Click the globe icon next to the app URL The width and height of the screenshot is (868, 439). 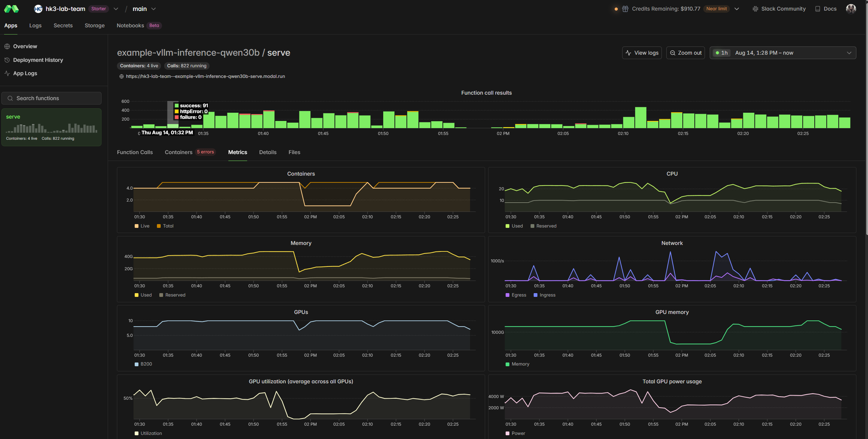121,77
